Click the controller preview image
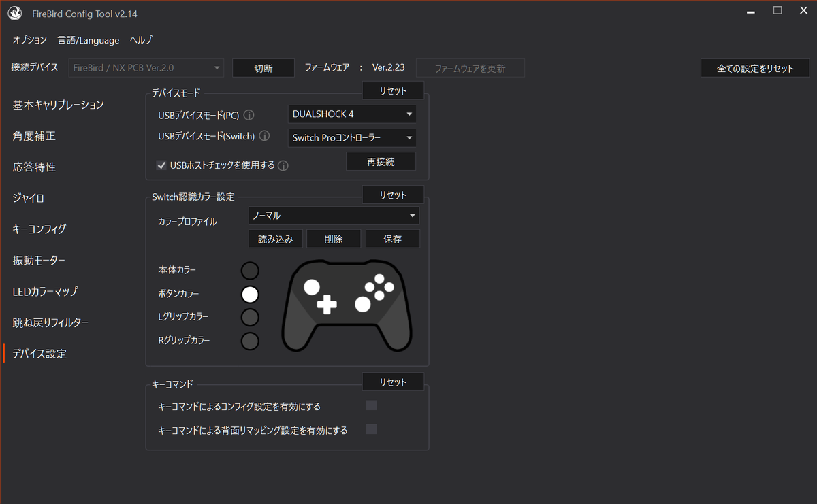817x504 pixels. 347,304
